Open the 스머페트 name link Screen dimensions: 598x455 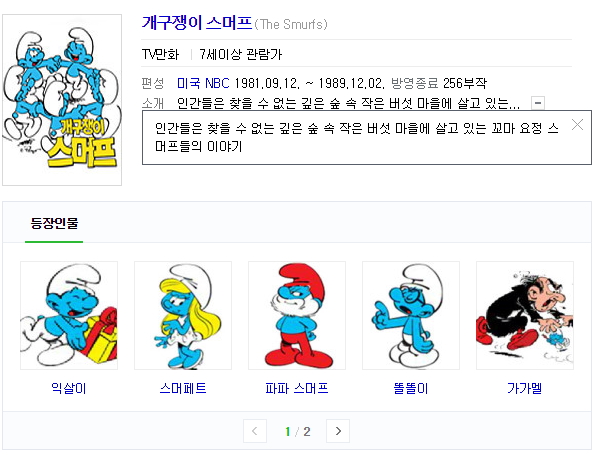[x=183, y=388]
